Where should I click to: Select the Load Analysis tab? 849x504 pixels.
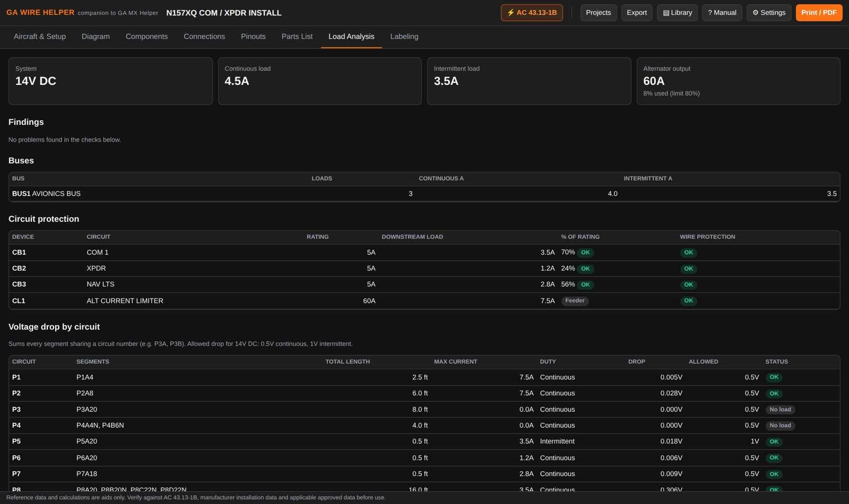click(x=351, y=37)
